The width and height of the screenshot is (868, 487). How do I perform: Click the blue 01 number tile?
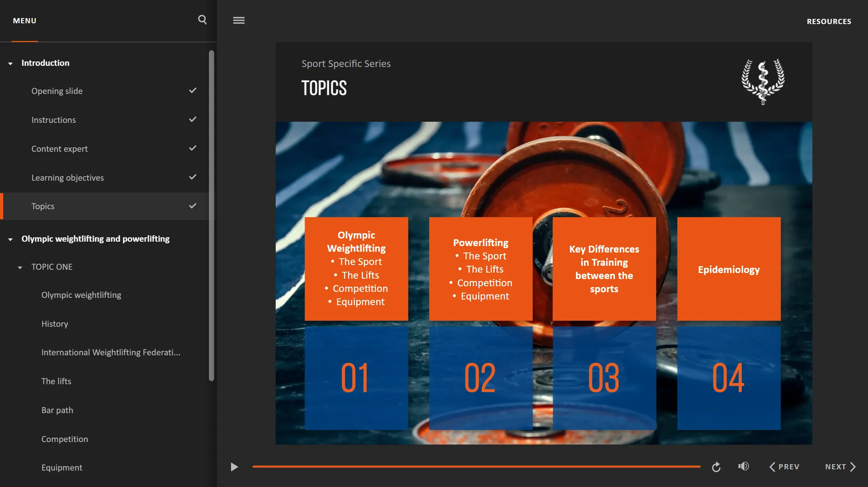pos(356,378)
